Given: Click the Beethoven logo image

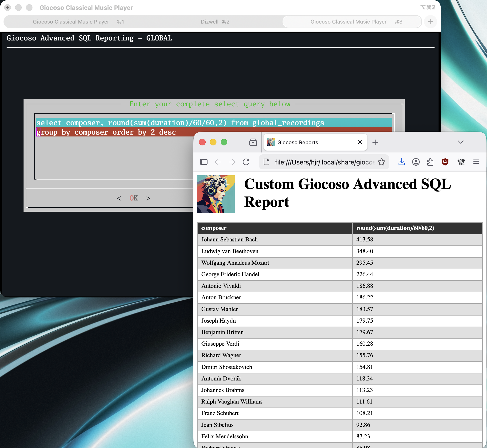Looking at the screenshot, I should click(x=216, y=194).
